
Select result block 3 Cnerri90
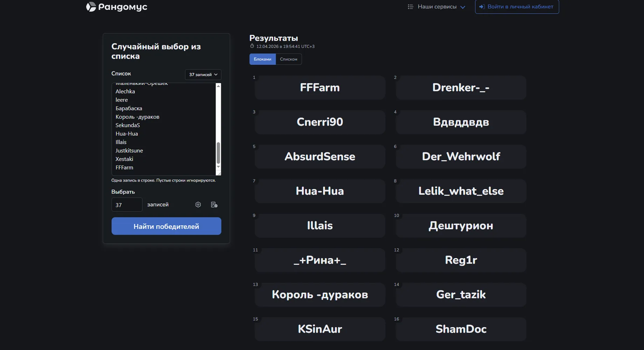320,122
